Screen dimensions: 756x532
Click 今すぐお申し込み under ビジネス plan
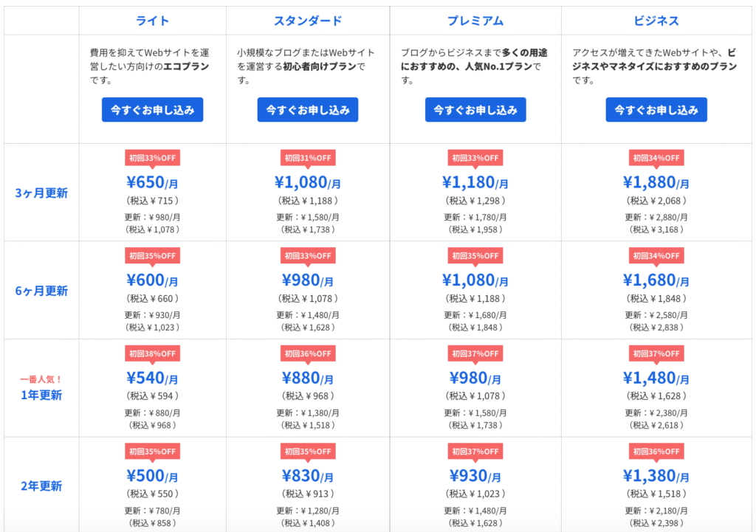656,110
